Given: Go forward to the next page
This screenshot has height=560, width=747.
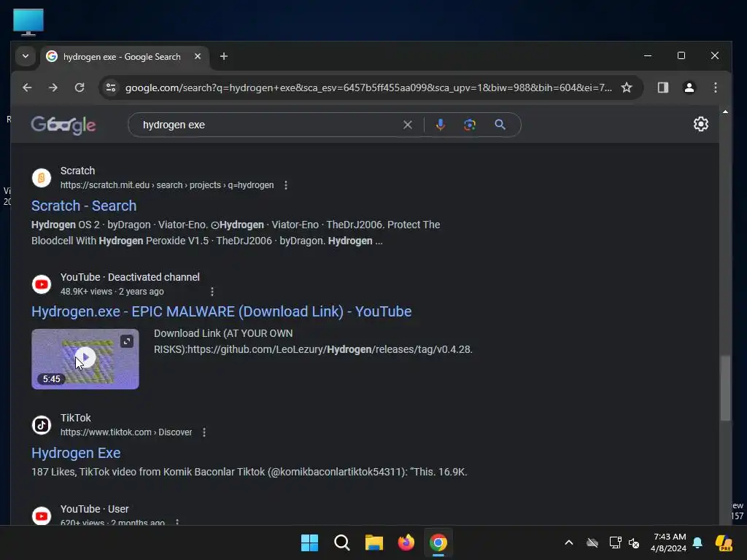Looking at the screenshot, I should 53,87.
